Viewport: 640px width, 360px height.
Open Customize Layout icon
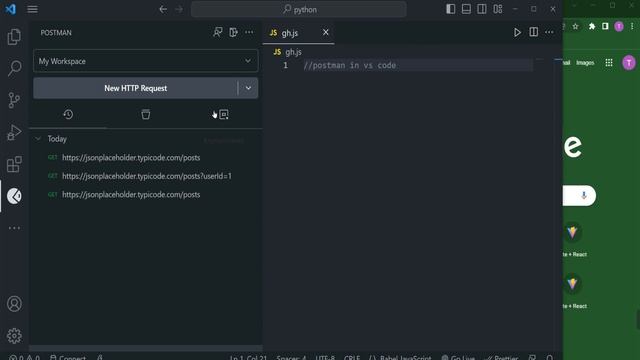click(x=498, y=9)
